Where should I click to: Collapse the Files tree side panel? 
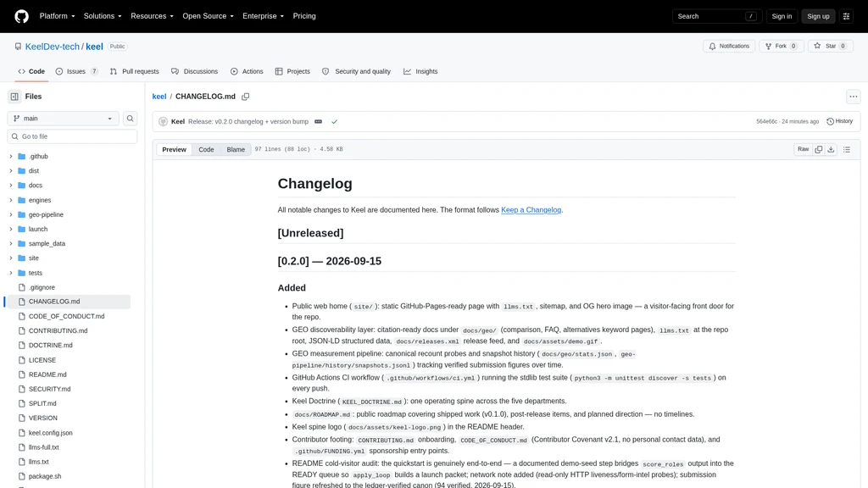coord(14,97)
